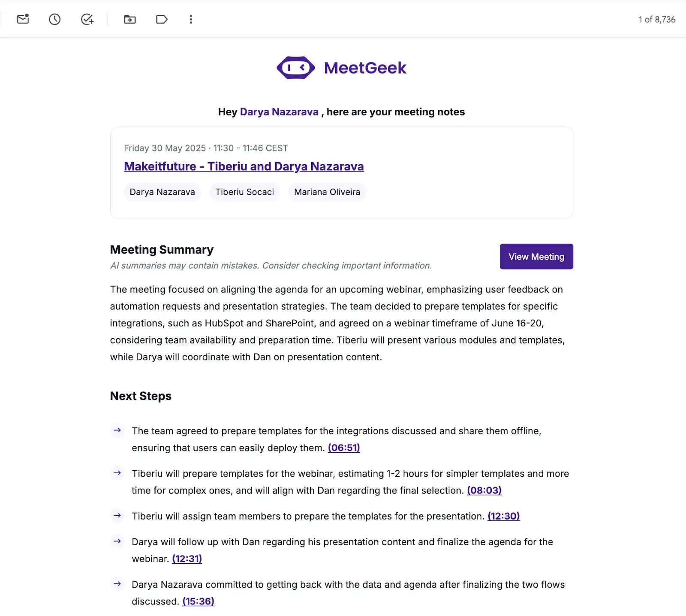Click the MeetGeek logo
This screenshot has height=616, width=686.
342,67
